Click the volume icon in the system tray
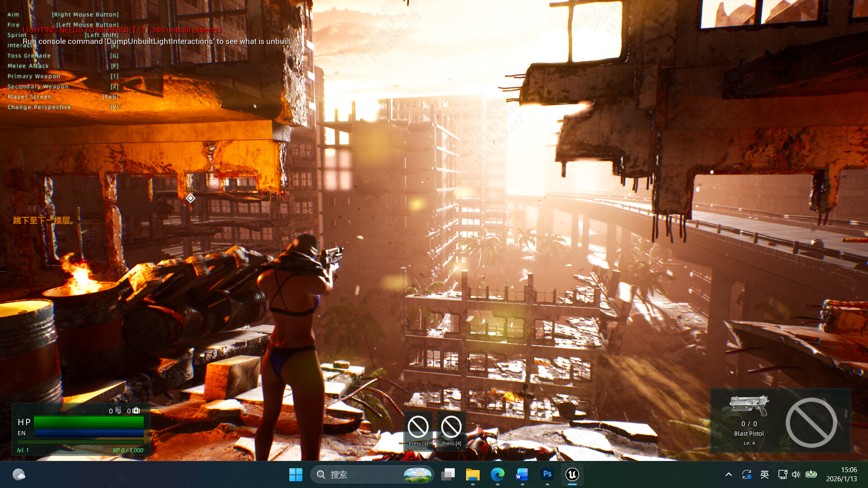The height and width of the screenshot is (488, 868). (x=796, y=475)
